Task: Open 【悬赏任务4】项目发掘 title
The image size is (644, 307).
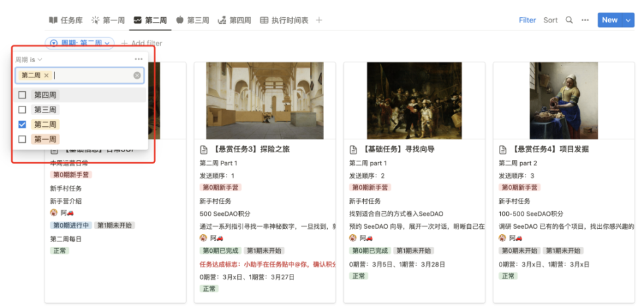Action: point(549,150)
